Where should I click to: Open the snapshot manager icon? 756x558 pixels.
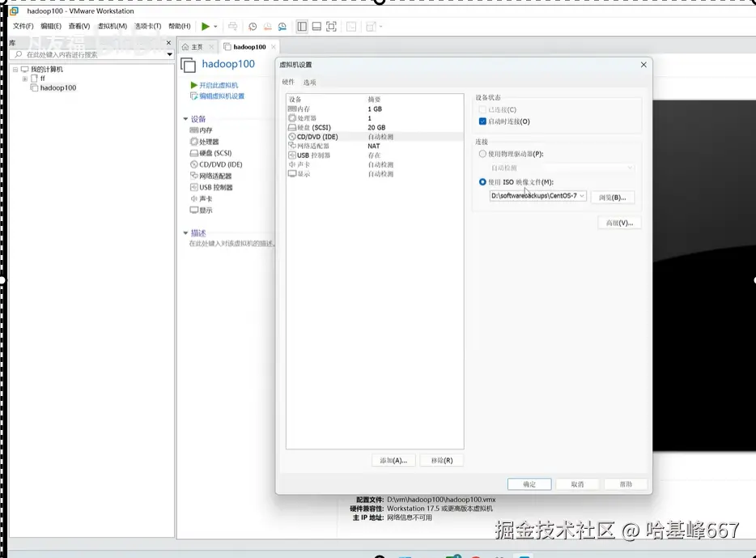(x=282, y=26)
